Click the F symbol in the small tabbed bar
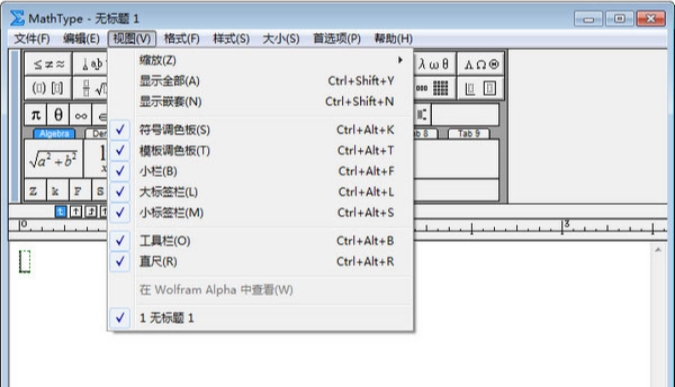 tap(79, 190)
